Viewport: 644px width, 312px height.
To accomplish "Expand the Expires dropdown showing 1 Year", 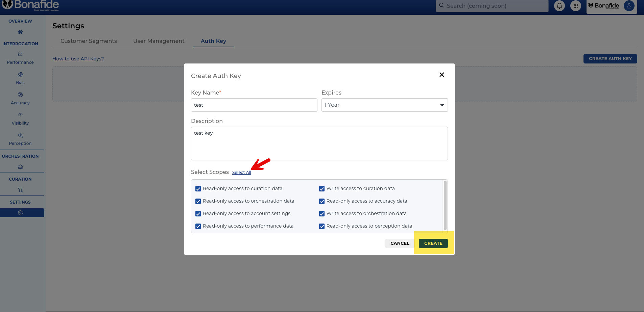I will 384,105.
